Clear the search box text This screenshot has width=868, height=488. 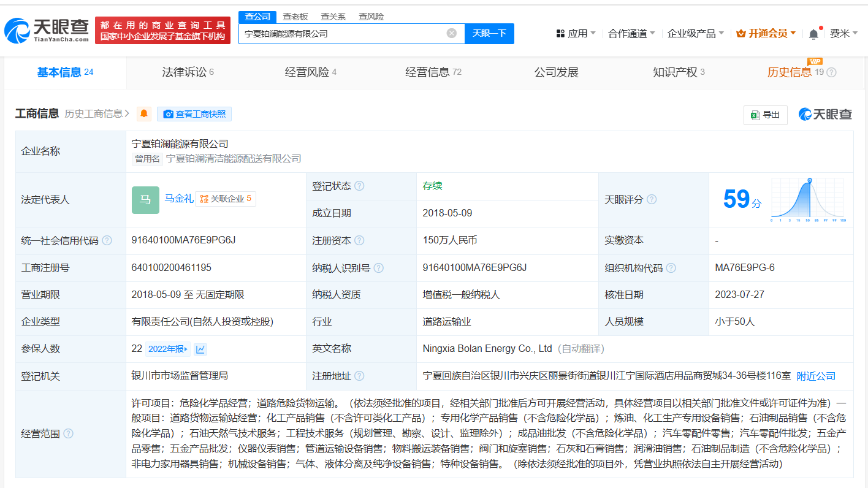(x=452, y=33)
